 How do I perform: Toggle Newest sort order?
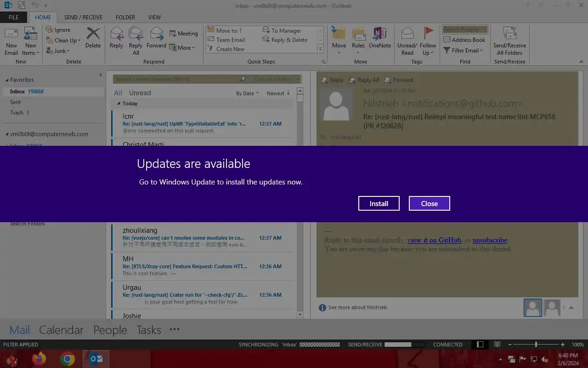(278, 93)
